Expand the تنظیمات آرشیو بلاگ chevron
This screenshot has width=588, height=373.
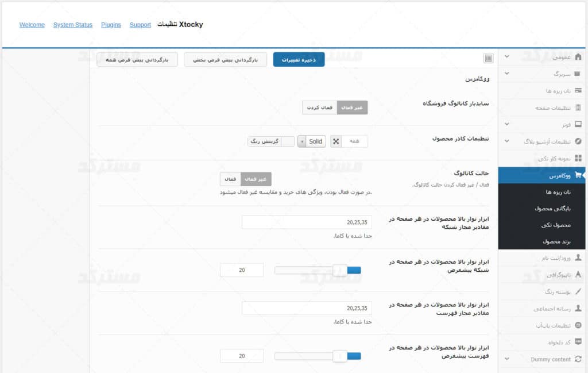click(x=506, y=141)
